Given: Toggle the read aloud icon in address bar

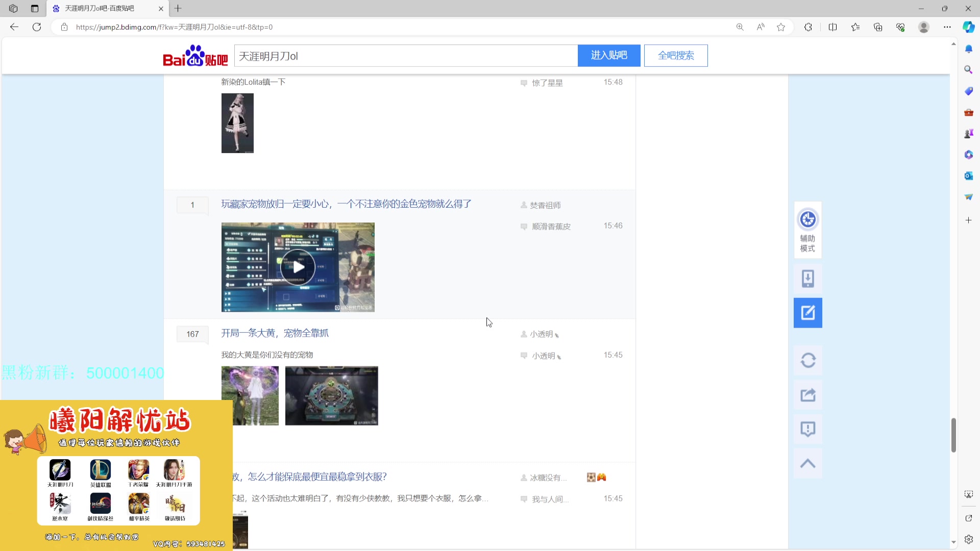Looking at the screenshot, I should pos(760,27).
